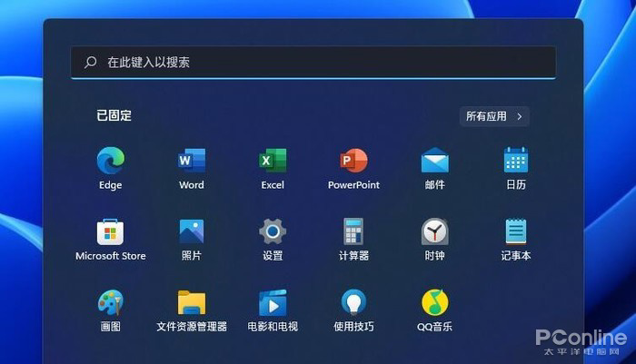Launch the 画图 paint app

[x=110, y=302]
